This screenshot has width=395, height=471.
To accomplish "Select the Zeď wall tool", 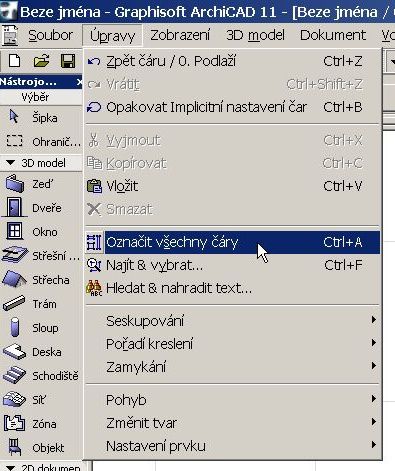I will tap(40, 184).
